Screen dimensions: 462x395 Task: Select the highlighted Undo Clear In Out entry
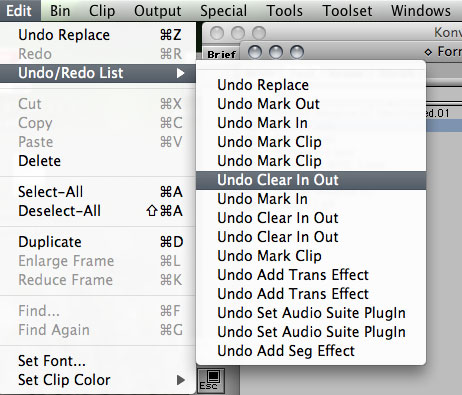[x=311, y=180]
